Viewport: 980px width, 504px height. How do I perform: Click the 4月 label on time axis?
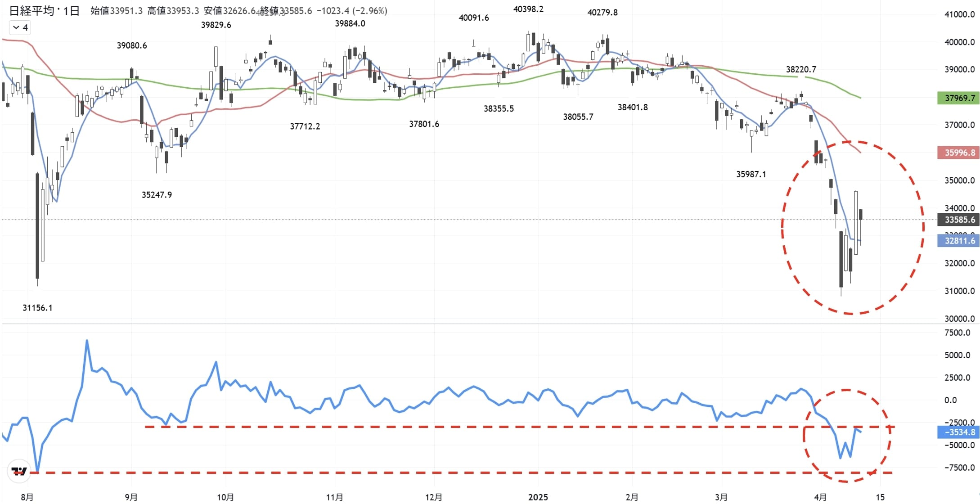(821, 497)
